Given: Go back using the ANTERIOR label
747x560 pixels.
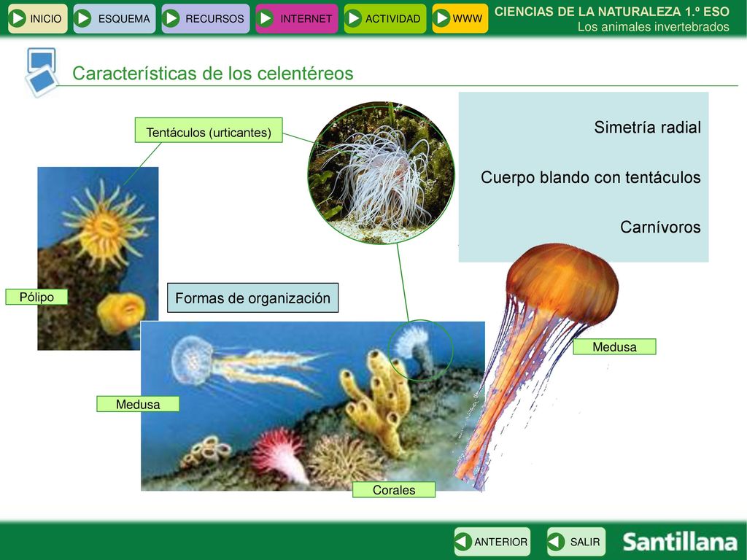Looking at the screenshot, I should pos(500,542).
